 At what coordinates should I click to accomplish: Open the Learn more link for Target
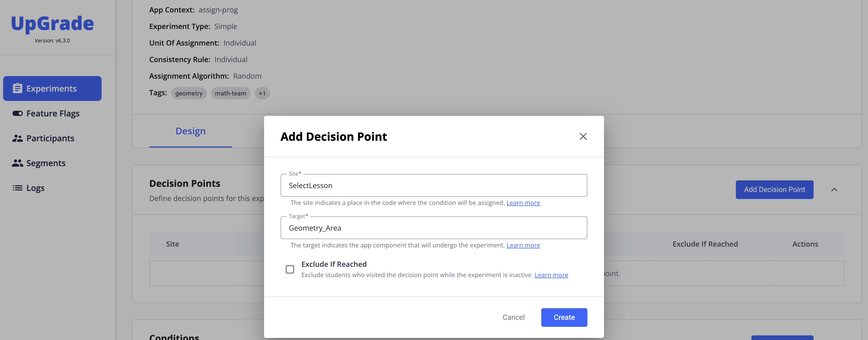pos(523,245)
